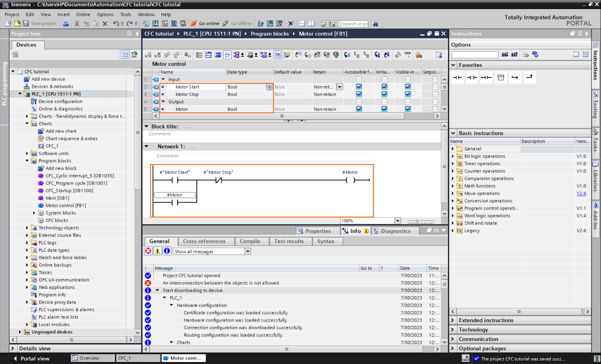Toggle network comments visibility in the editor toolbar
601x364 pixels.
pos(227,54)
